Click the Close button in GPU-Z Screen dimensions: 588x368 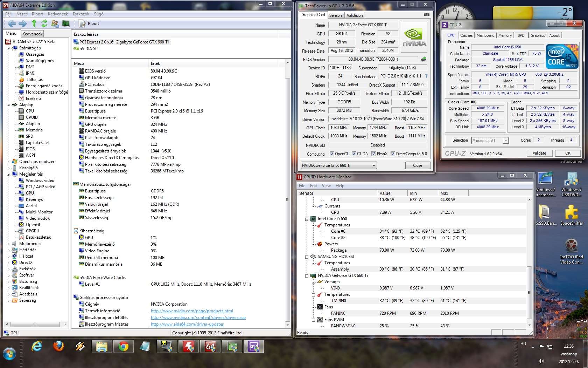[x=418, y=165]
